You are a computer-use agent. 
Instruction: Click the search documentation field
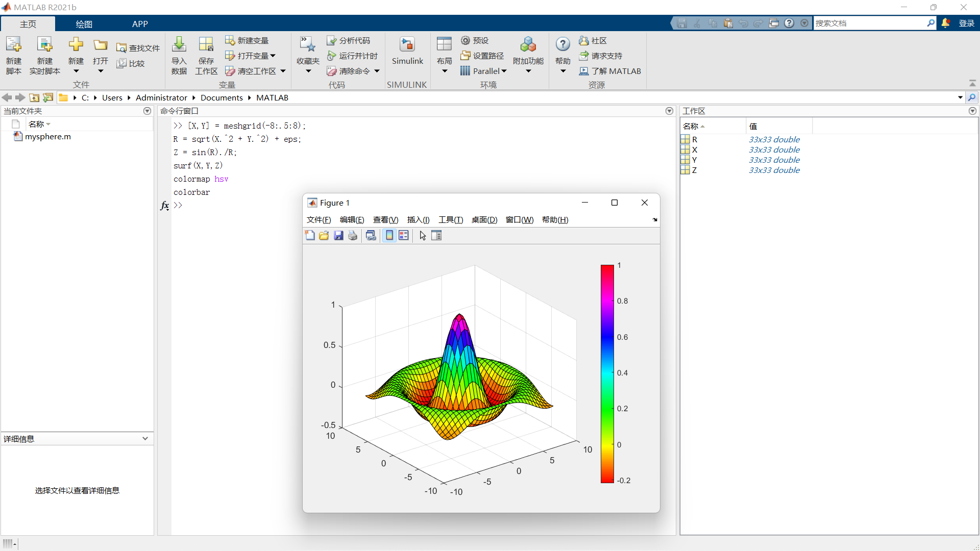coord(870,23)
